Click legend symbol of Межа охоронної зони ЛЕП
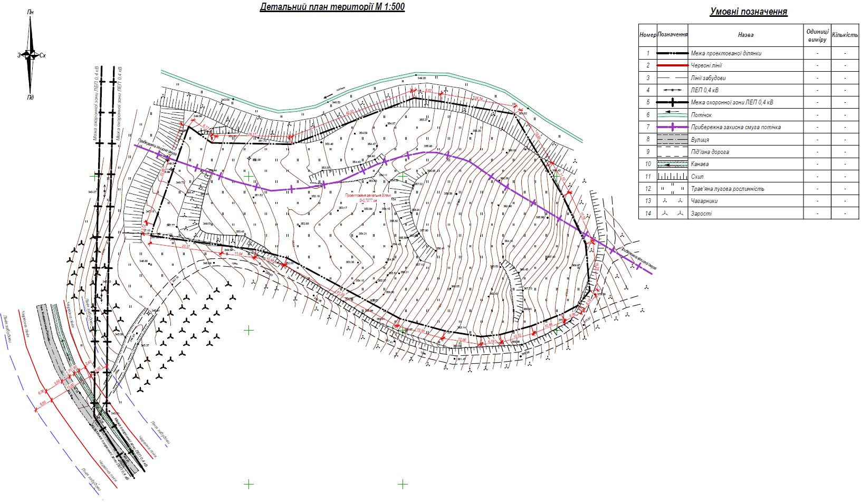Image resolution: width=861 pixels, height=504 pixels. (672, 102)
